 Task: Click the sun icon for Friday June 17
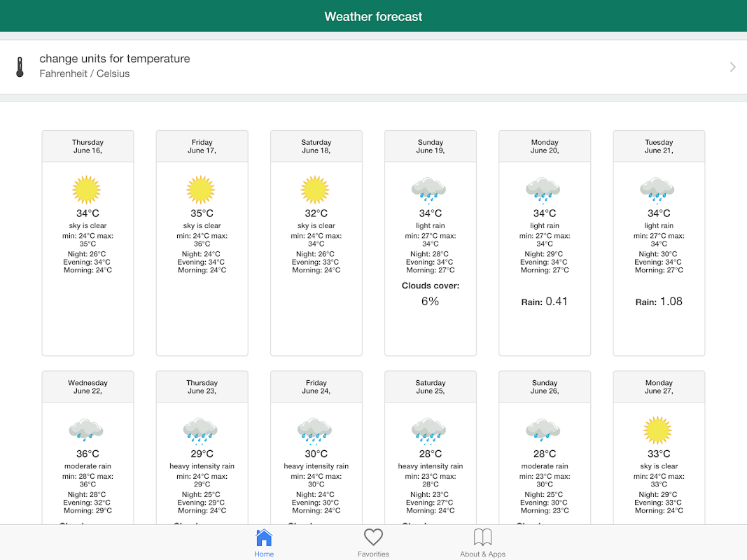tap(200, 190)
